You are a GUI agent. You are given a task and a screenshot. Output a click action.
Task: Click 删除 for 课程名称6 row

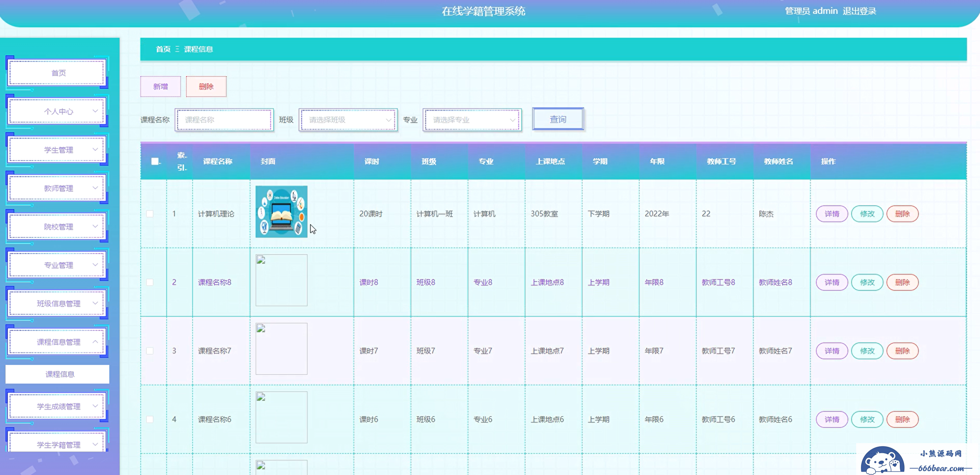coord(903,419)
